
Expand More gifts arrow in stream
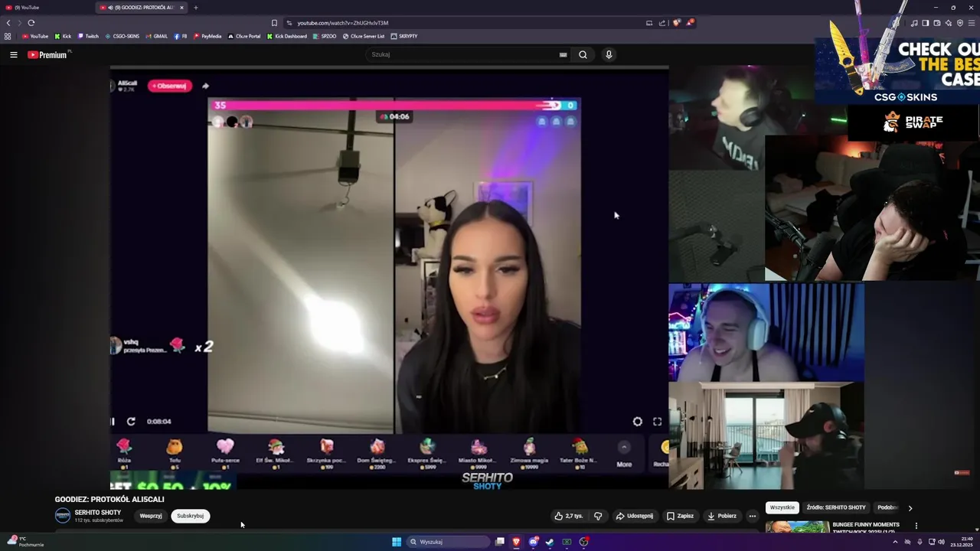[624, 448]
